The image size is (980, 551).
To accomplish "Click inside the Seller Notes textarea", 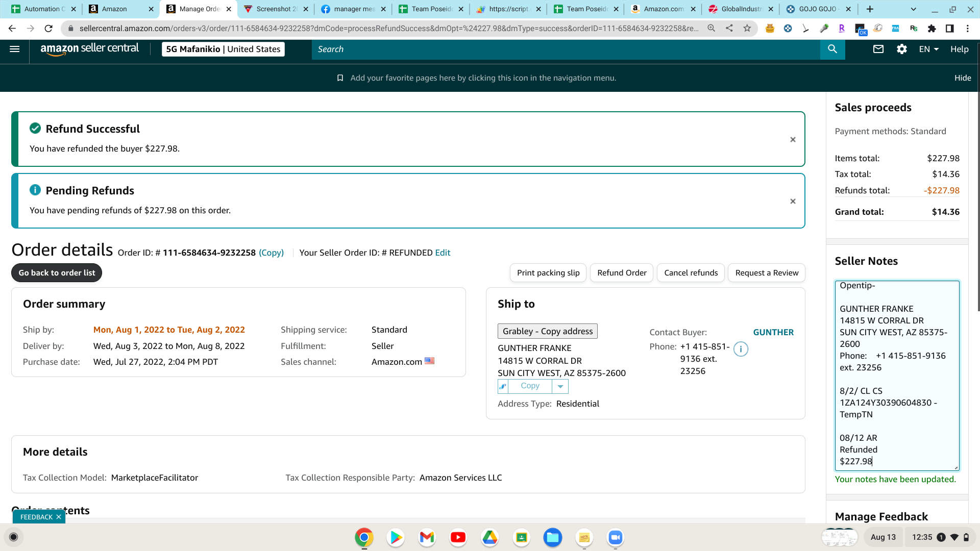I will pyautogui.click(x=897, y=375).
